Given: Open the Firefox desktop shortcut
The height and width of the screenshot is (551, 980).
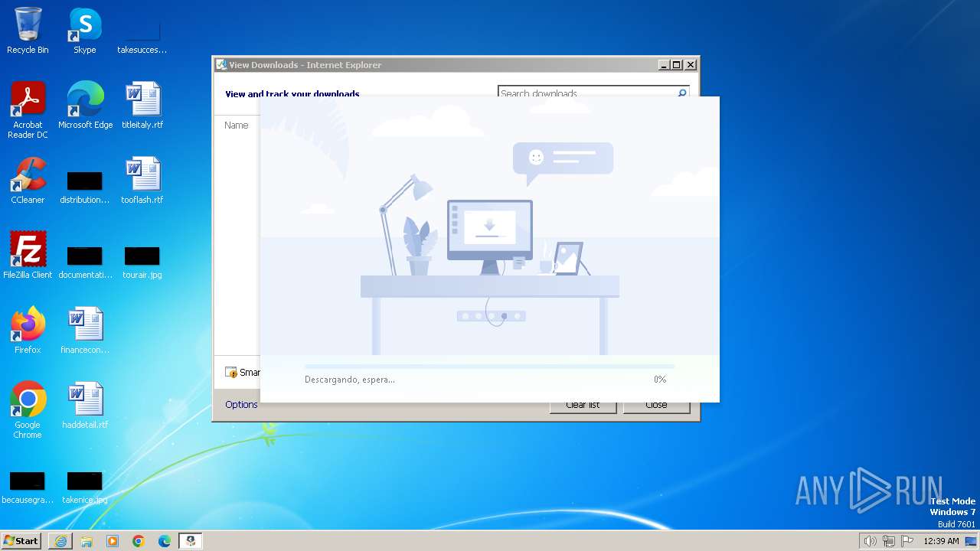Looking at the screenshot, I should pyautogui.click(x=28, y=331).
